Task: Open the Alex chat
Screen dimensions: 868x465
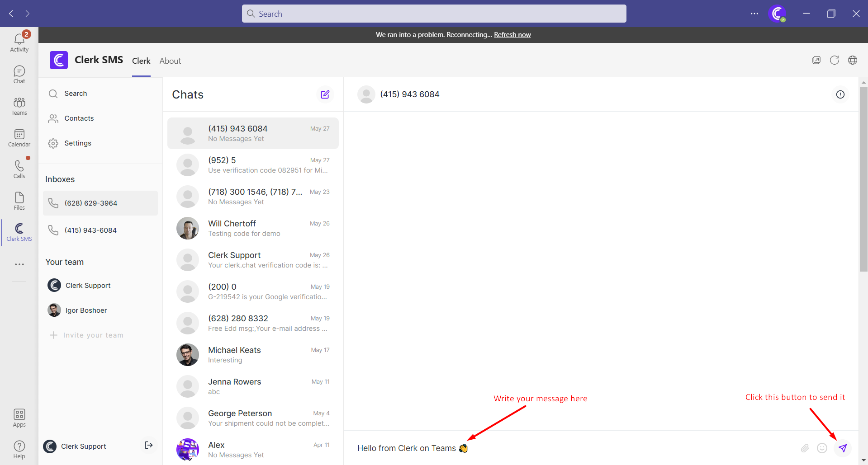Action: 253,450
